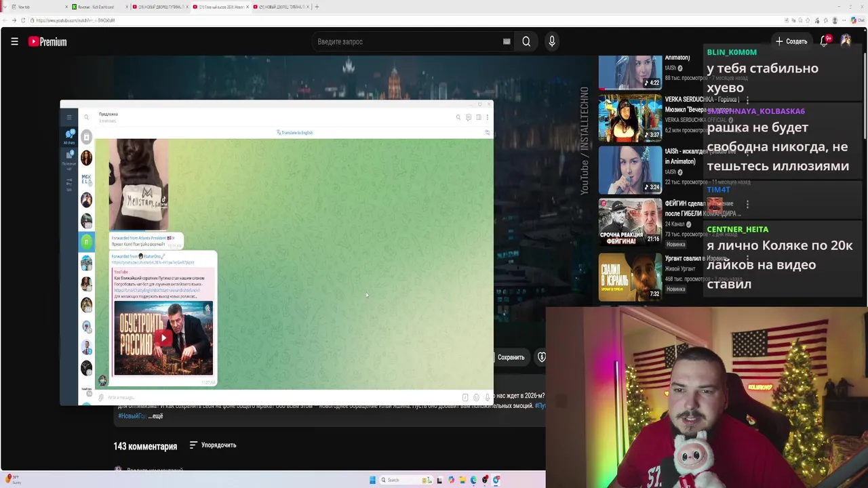Open Telegram chat three-dot menu
The image size is (868, 488).
pos(487,117)
